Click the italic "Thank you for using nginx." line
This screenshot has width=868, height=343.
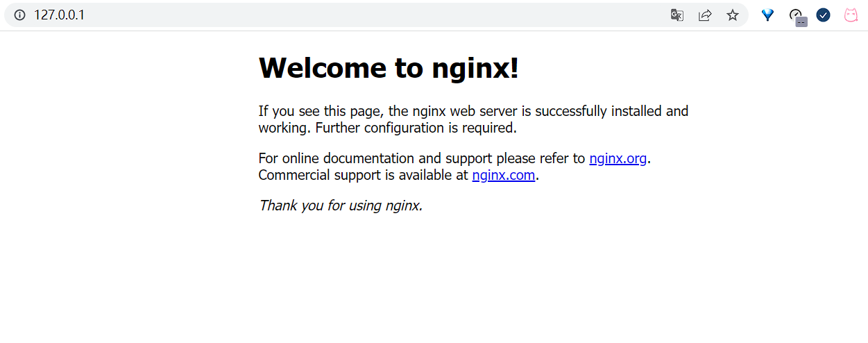[x=340, y=206]
